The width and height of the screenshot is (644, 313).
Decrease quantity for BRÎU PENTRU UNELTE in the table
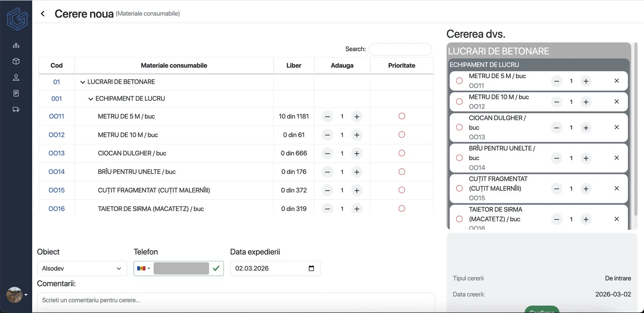327,172
